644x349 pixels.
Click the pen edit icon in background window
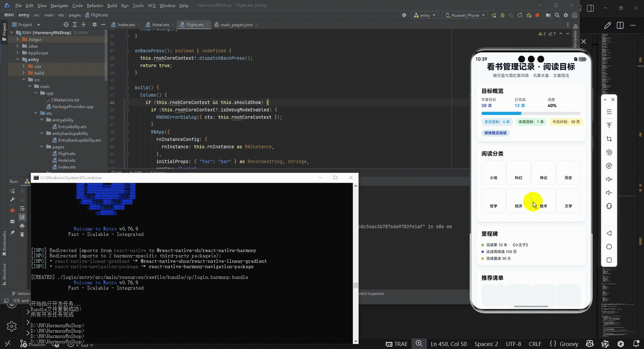click(x=607, y=25)
